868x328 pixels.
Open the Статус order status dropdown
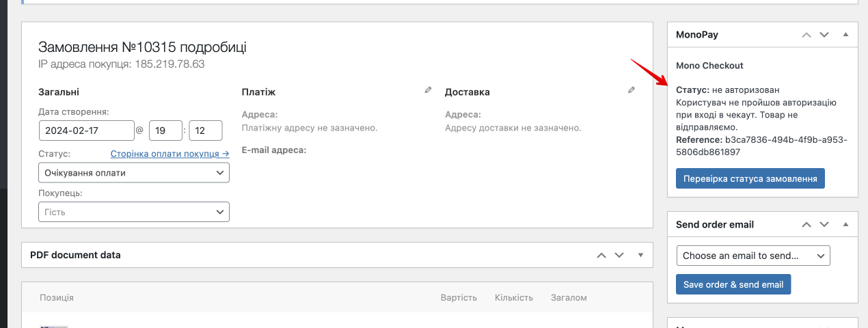(x=134, y=173)
